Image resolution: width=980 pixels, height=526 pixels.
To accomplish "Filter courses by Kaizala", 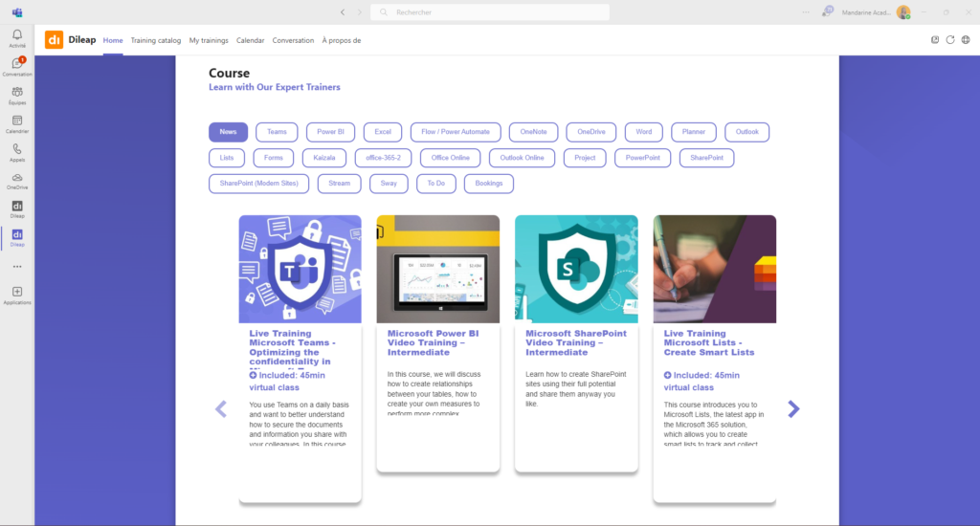I will pos(324,158).
